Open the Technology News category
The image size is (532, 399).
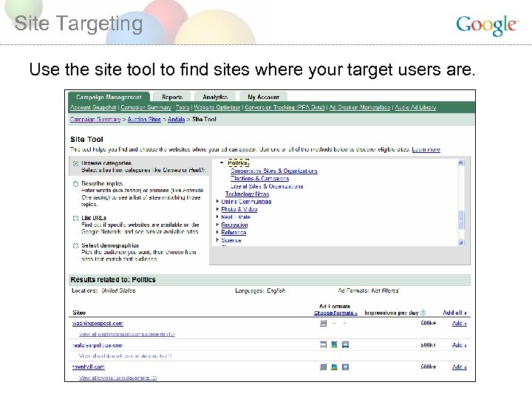(x=247, y=194)
